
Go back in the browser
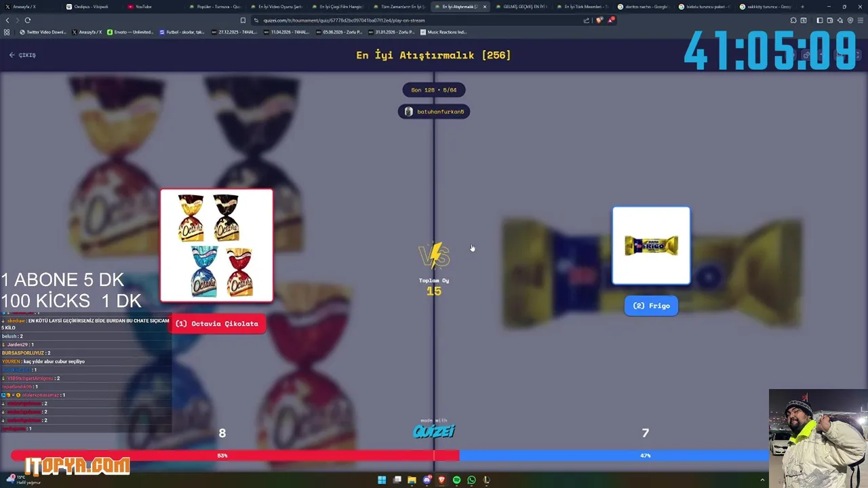click(7, 20)
